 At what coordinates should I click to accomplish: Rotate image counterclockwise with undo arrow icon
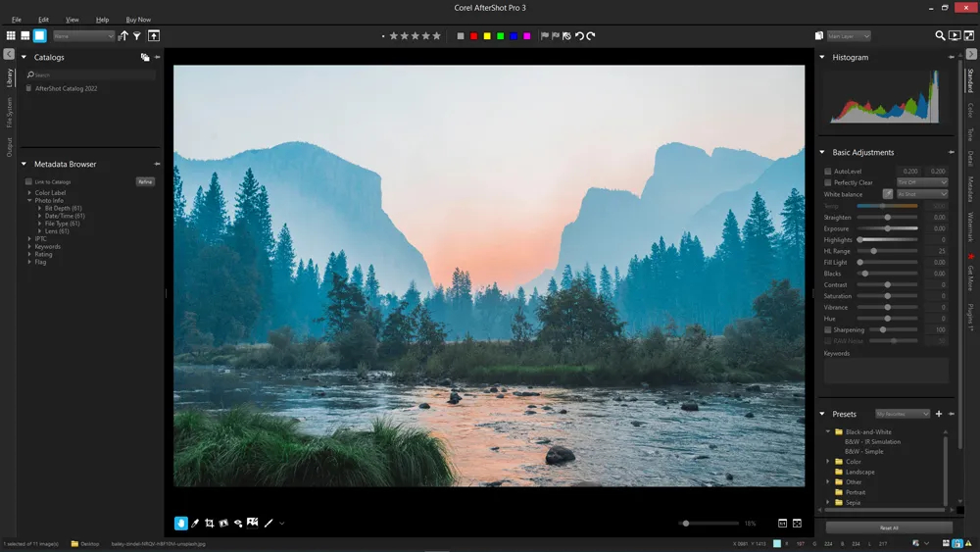pos(579,35)
